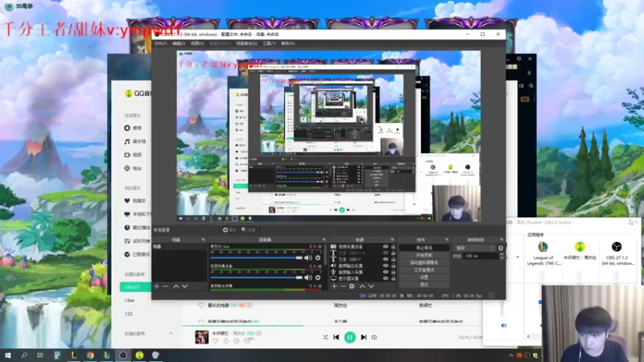Open 推荐 in the QQ Music sidebar
Image resolution: width=644 pixels, height=362 pixels.
tap(133, 128)
